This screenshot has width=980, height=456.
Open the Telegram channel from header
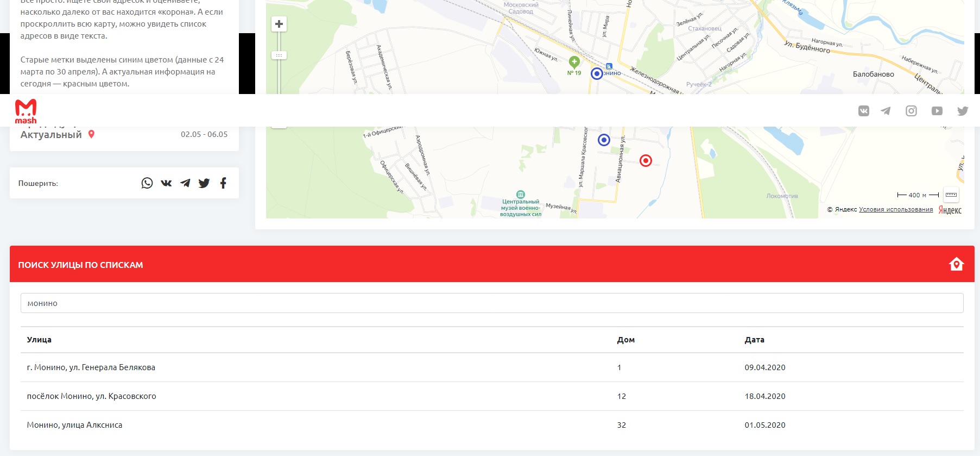click(886, 111)
